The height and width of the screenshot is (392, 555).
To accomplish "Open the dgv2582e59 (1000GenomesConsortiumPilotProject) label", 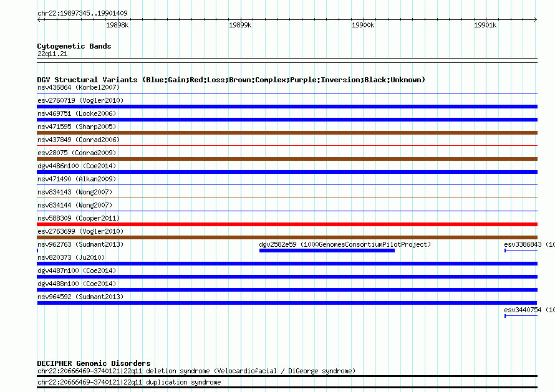I will click(x=345, y=244).
